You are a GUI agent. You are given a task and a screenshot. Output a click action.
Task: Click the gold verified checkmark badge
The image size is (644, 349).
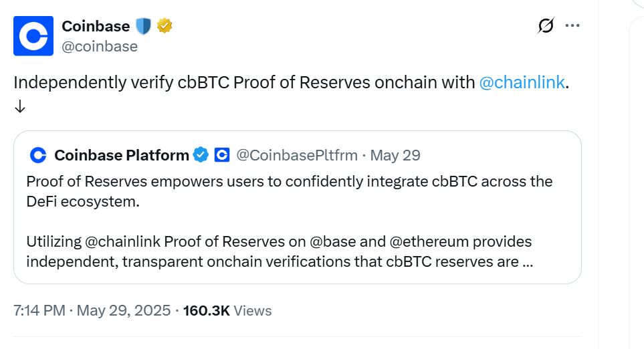165,27
